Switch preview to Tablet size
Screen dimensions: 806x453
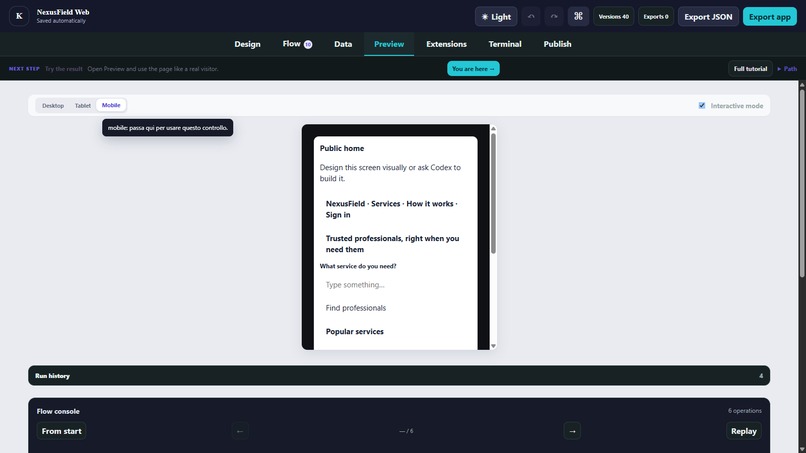[x=83, y=105]
